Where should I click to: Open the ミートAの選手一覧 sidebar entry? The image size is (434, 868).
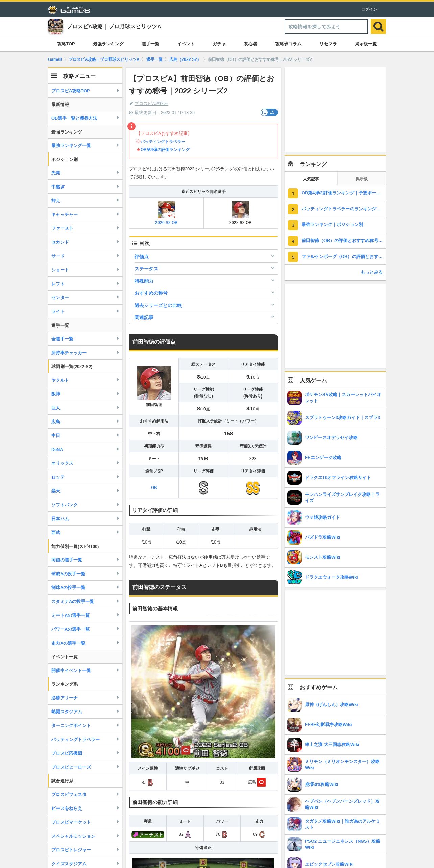[x=85, y=615]
